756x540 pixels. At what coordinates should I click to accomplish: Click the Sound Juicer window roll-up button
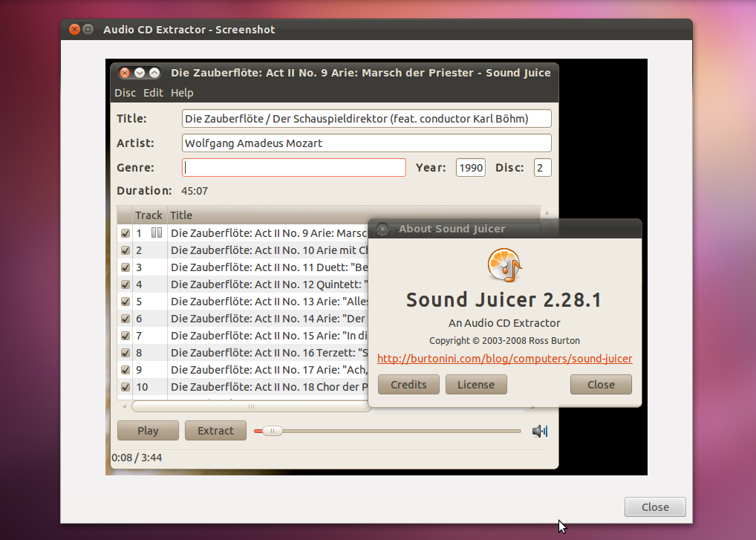click(154, 73)
